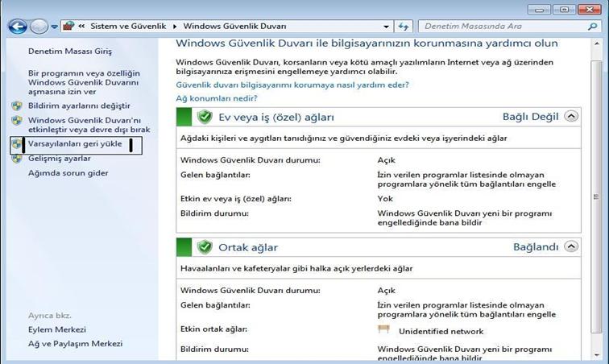Click Bağlı Değil status text
Image resolution: width=609 pixels, height=364 pixels.
click(x=530, y=117)
